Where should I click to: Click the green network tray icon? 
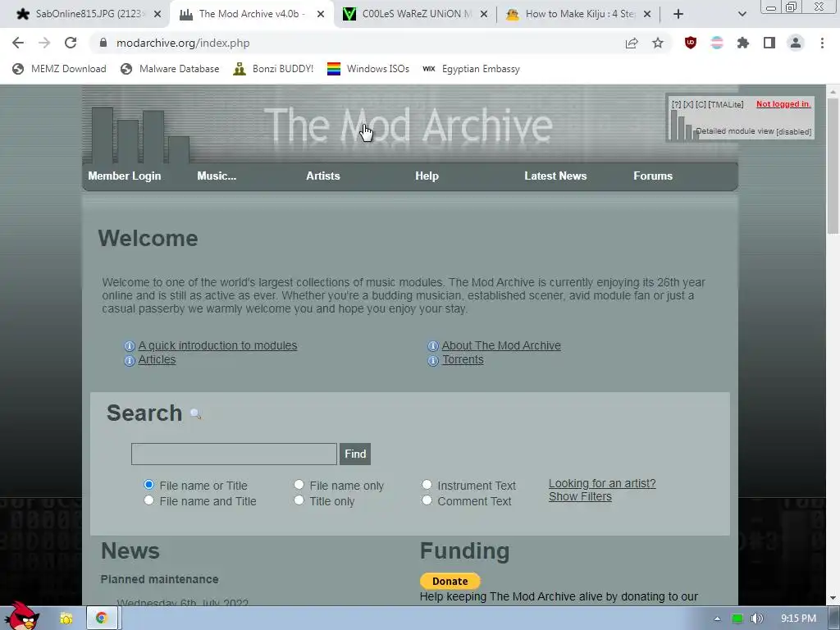click(x=737, y=619)
